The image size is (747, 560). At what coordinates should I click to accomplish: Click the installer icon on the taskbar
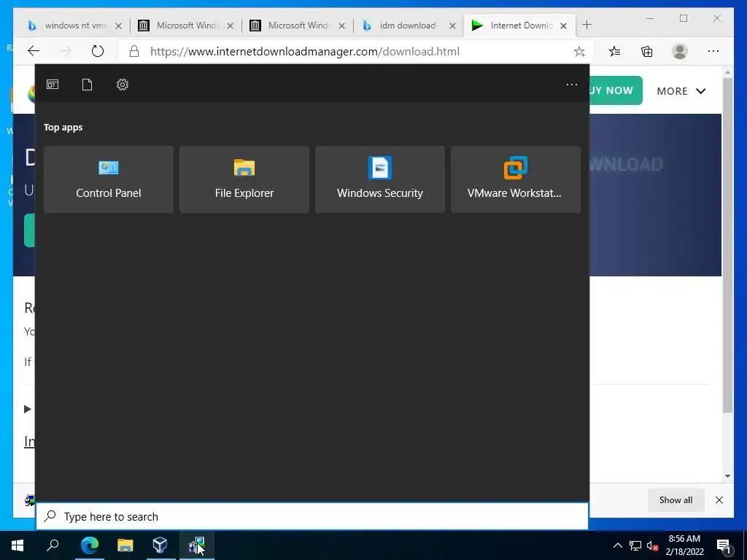[196, 545]
